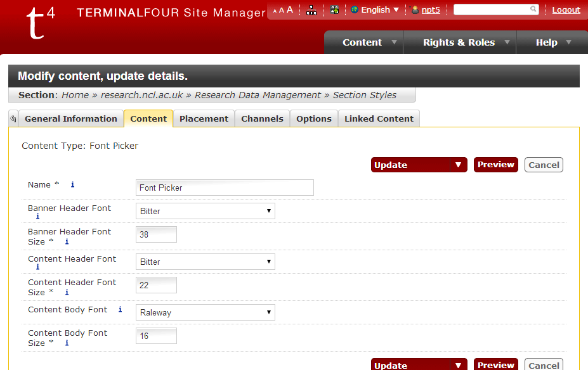Image resolution: width=588 pixels, height=370 pixels.
Task: Switch to the Linked Content tab
Action: click(379, 118)
